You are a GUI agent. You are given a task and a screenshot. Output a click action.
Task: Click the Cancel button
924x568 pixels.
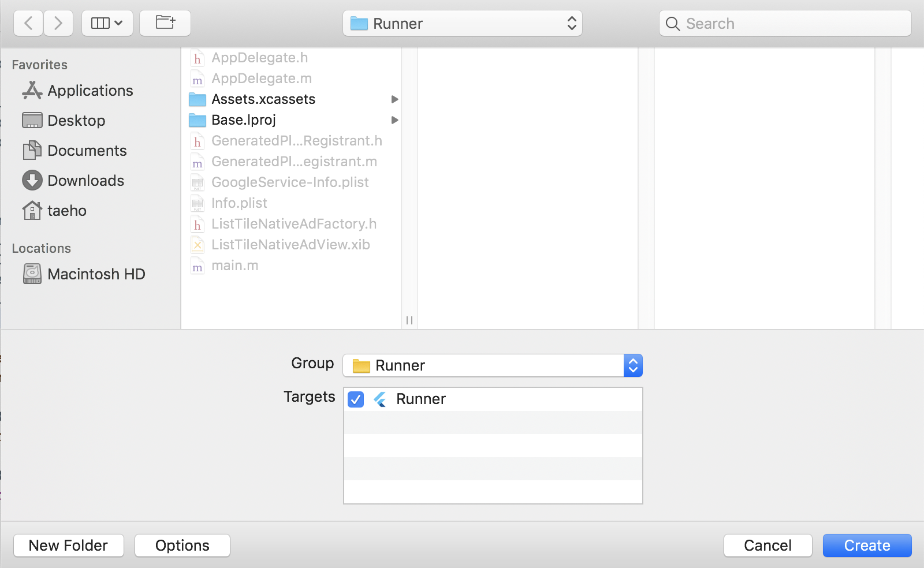click(x=767, y=545)
